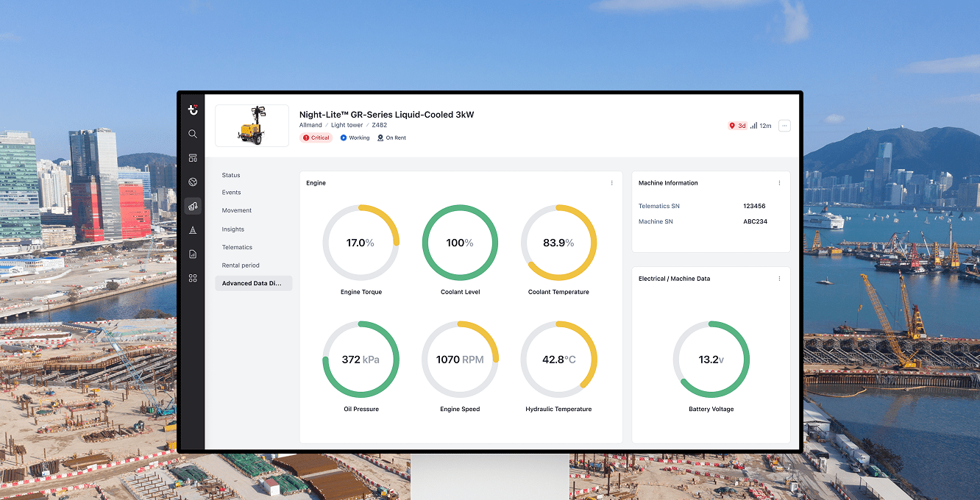
Task: Open the Engine panel options menu
Action: click(x=611, y=182)
